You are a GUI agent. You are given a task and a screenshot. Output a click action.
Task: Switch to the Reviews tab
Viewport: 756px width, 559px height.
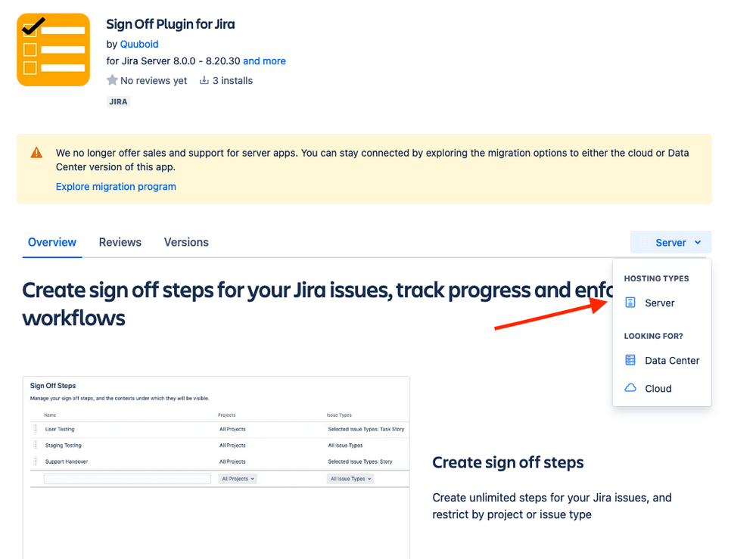click(120, 242)
